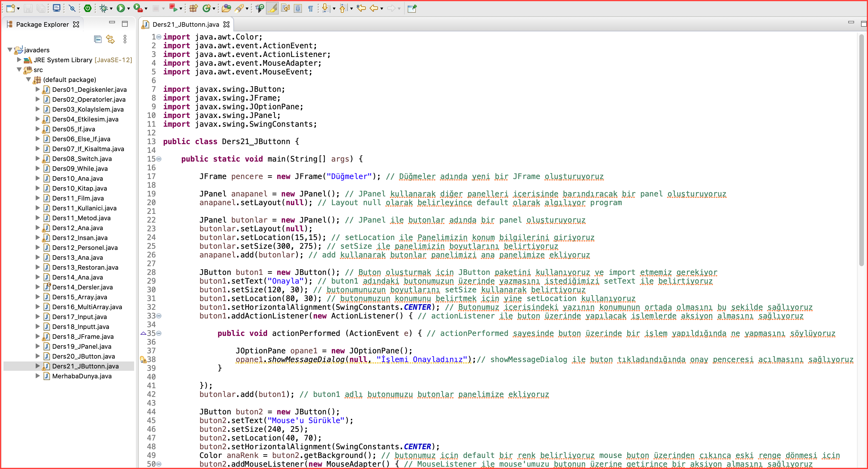Toggle Mark Occurrences highlighter
Viewport: 868px width, 469px height.
(x=272, y=8)
